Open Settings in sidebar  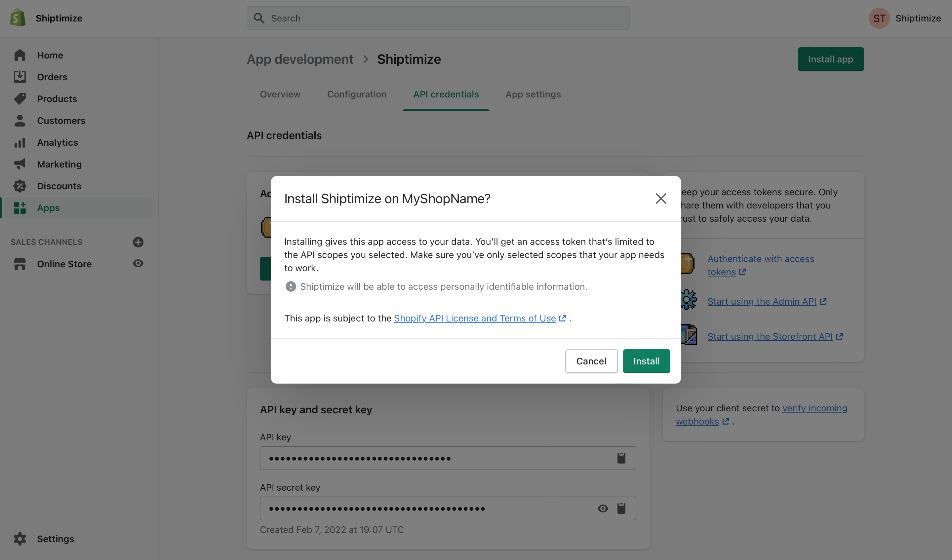55,539
